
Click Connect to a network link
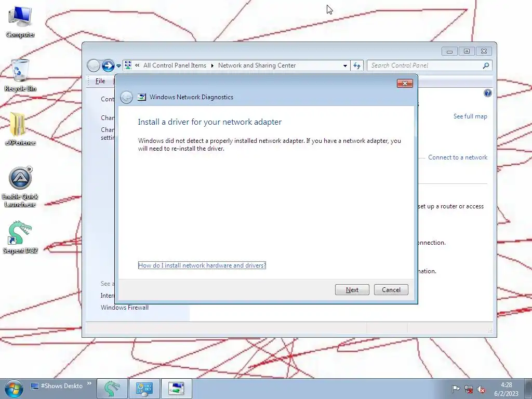[458, 157]
